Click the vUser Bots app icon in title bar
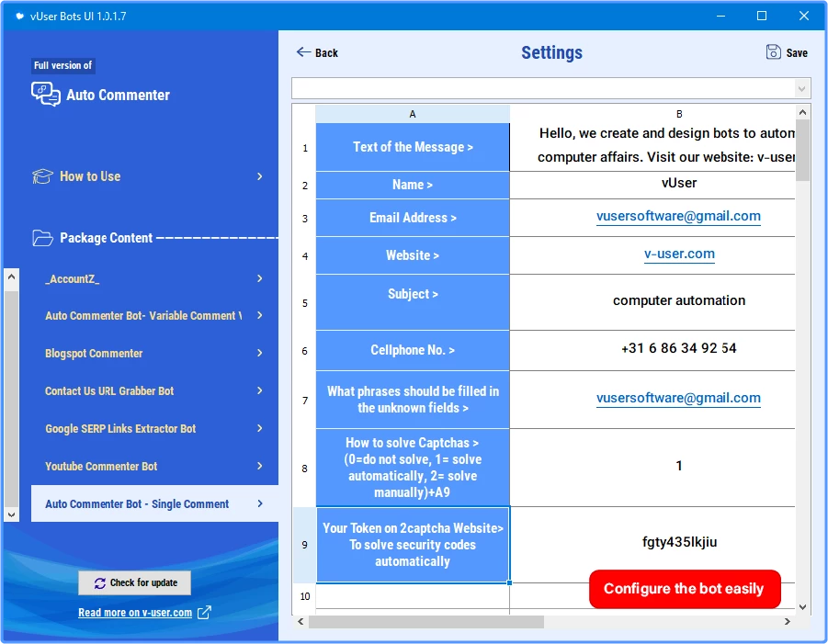828x644 pixels. tap(19, 17)
